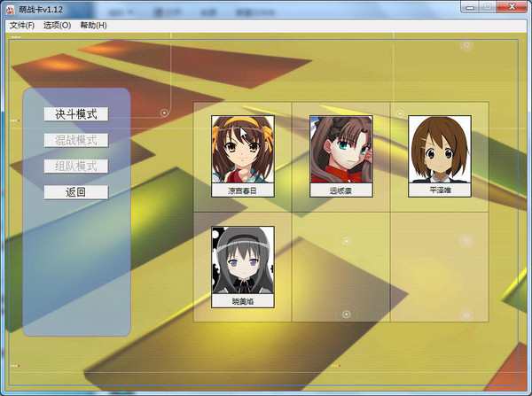Minimize the 萌战卡 window

470,6
